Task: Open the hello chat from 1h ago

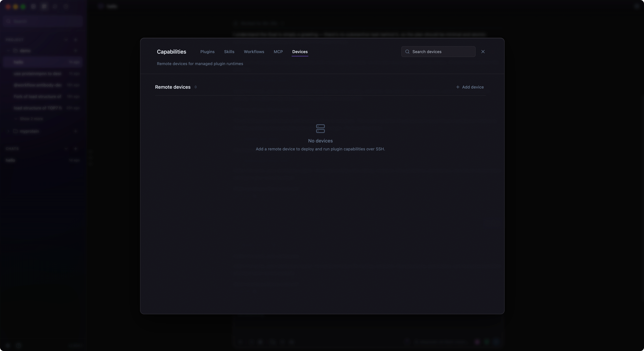Action: pos(43,62)
